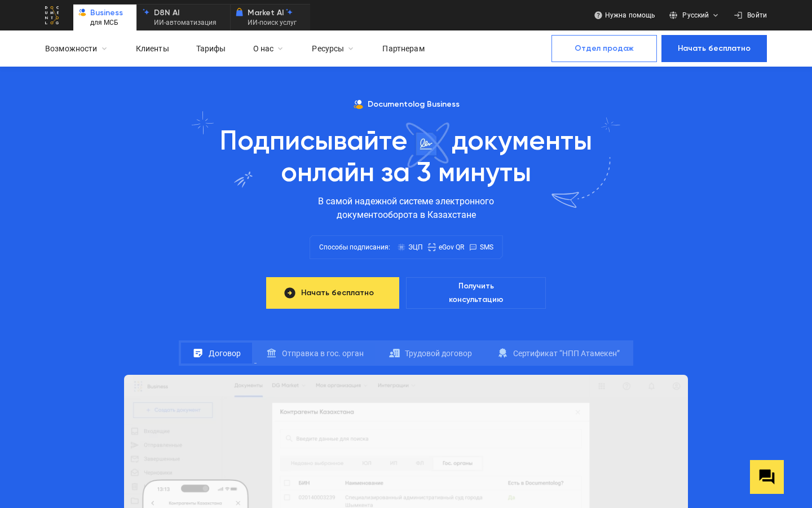Expand the Возможности menu

click(76, 49)
